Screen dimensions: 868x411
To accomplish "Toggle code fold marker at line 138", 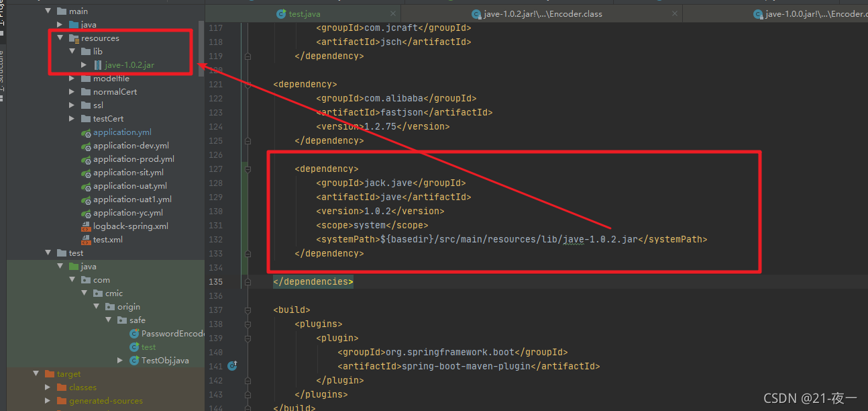I will (248, 324).
